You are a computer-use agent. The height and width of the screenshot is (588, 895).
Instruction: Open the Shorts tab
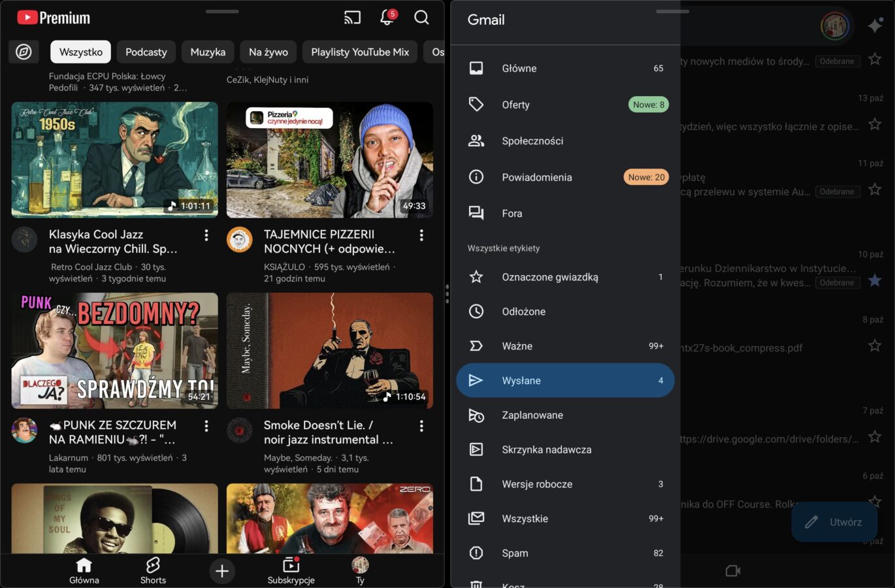153,570
